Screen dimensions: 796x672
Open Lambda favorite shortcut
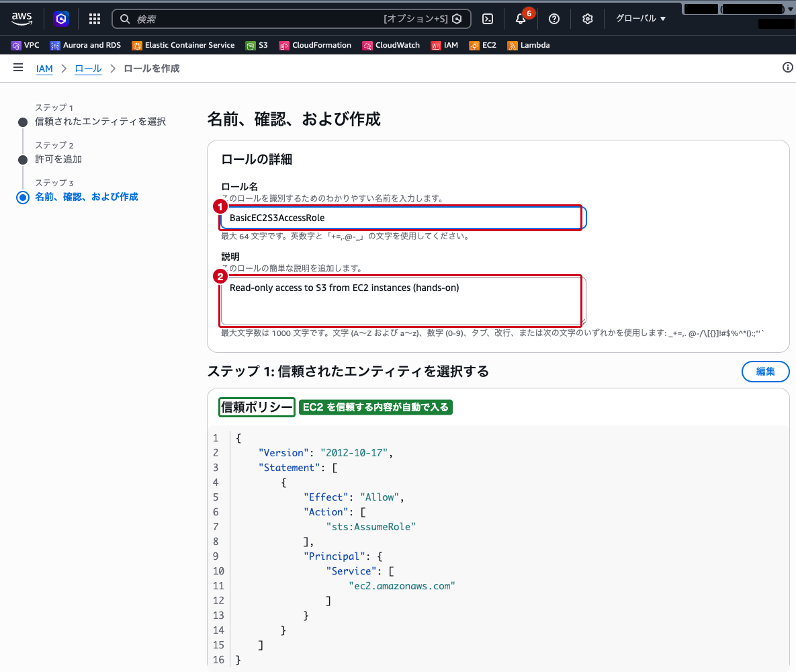(529, 45)
